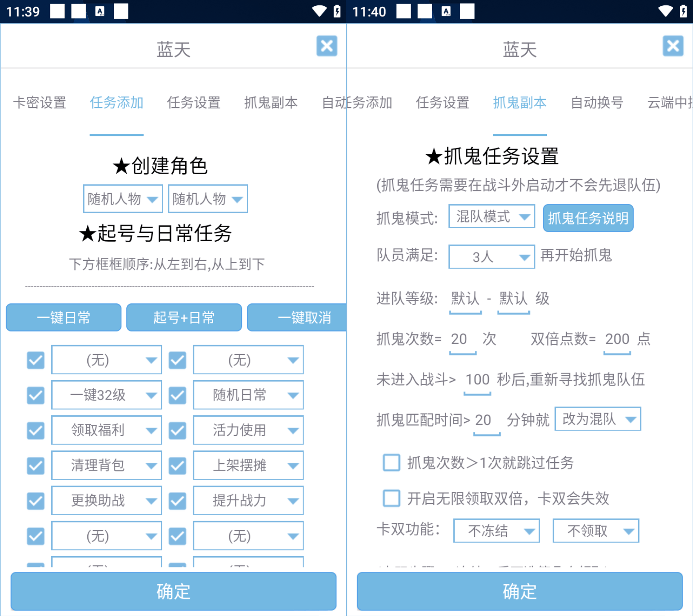
Task: Click the 双倍点数 input showing 200
Action: [x=617, y=339]
